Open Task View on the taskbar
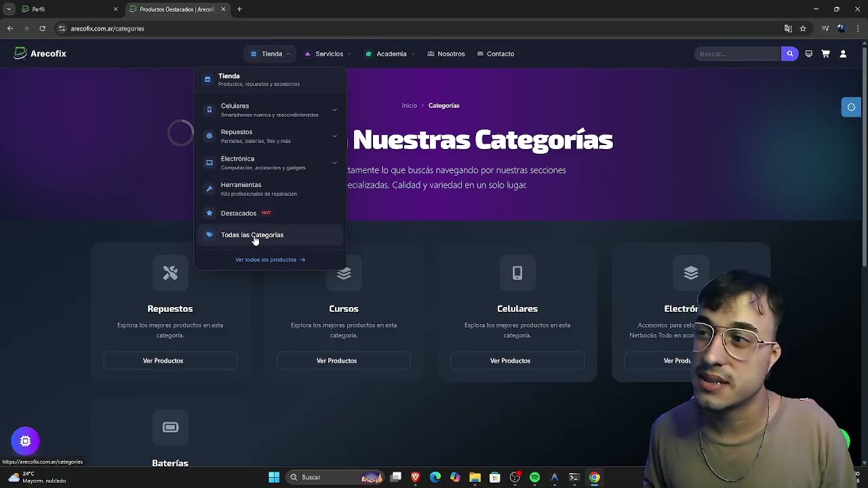The height and width of the screenshot is (488, 868). (395, 477)
